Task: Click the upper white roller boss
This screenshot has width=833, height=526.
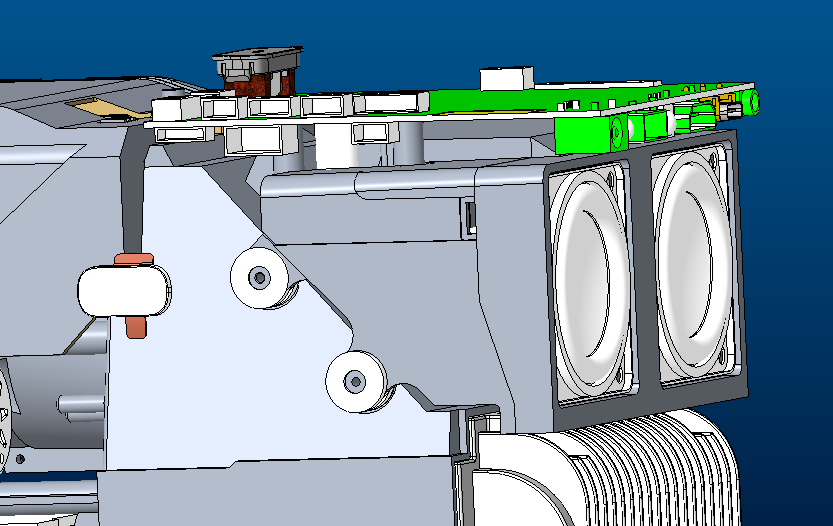Action: click(260, 277)
